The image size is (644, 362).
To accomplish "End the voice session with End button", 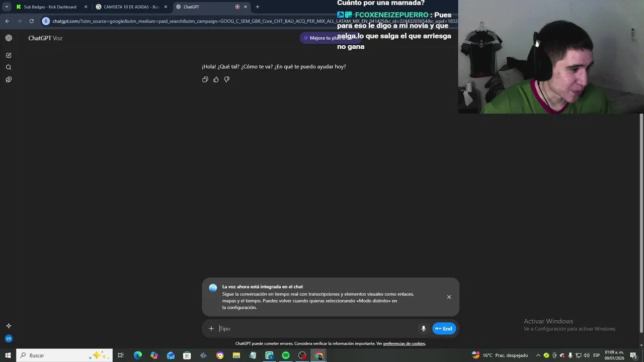I will [x=444, y=328].
